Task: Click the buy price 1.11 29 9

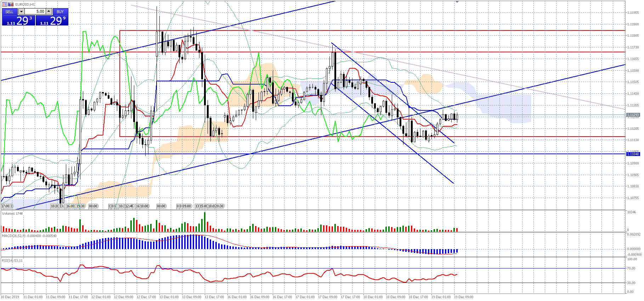Action: (x=52, y=21)
